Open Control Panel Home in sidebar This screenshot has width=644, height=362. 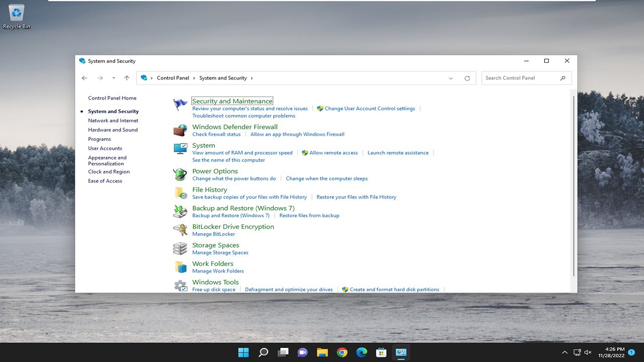pos(112,98)
